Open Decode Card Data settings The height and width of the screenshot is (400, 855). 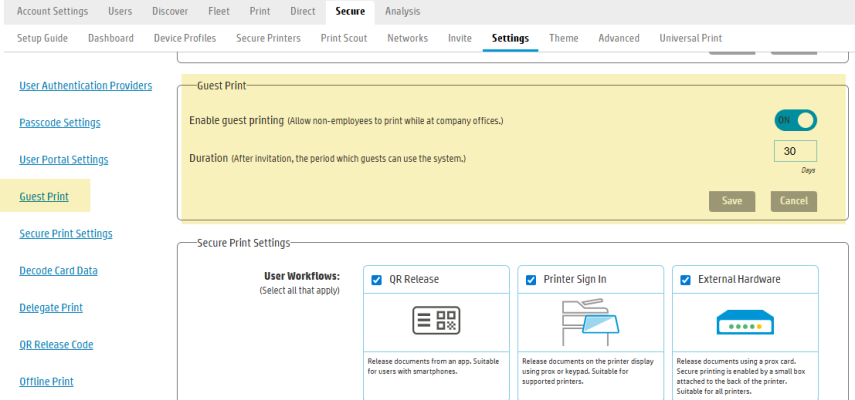[x=59, y=271]
